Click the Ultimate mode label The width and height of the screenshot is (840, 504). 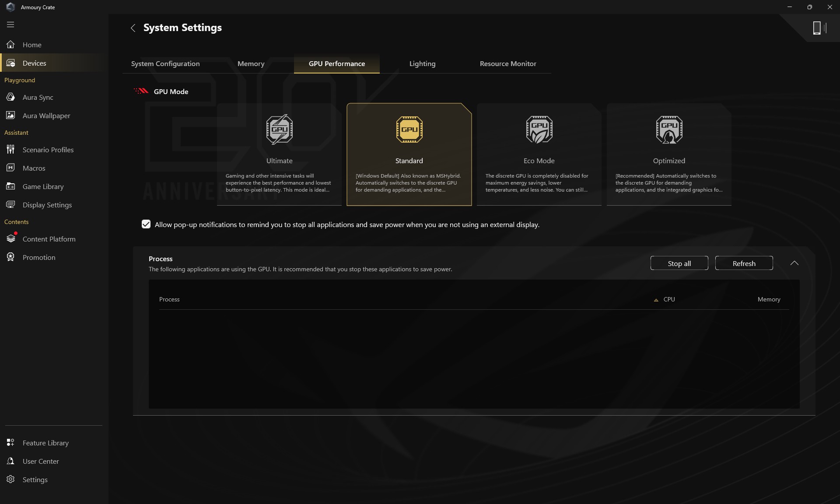click(280, 161)
